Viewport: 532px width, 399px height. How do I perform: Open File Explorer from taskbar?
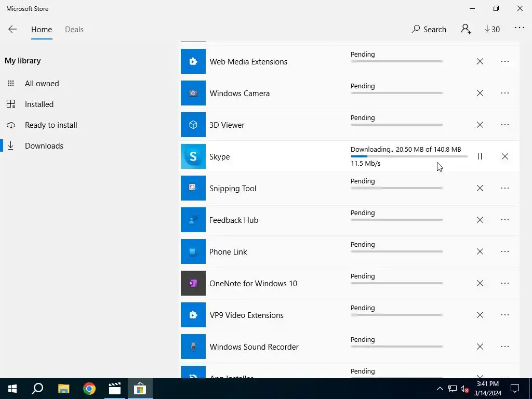63,389
